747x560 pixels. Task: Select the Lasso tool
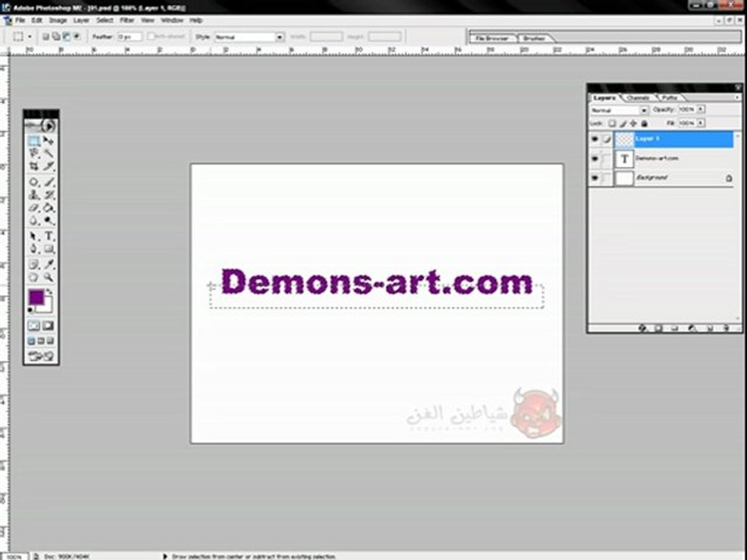coord(33,153)
